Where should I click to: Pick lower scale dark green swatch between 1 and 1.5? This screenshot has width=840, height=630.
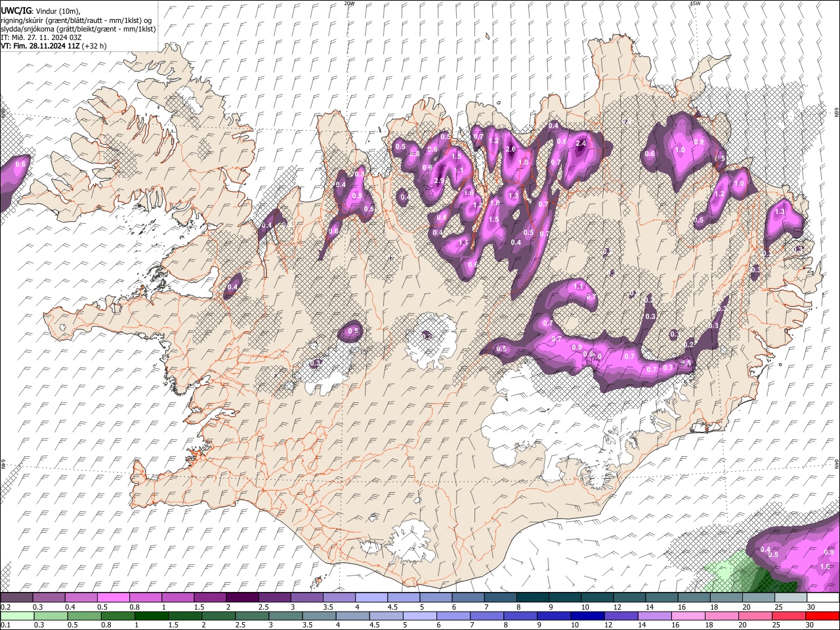[152, 616]
